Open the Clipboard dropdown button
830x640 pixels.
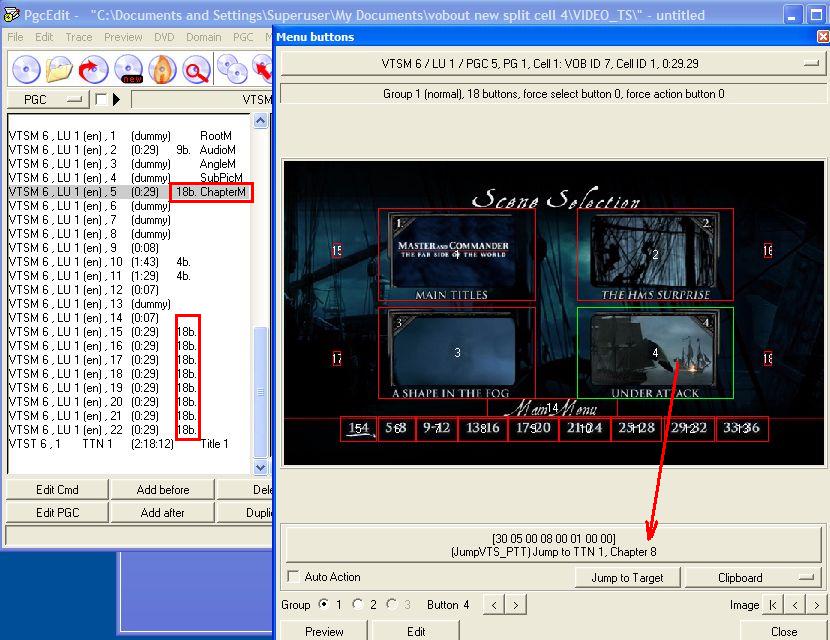[753, 578]
